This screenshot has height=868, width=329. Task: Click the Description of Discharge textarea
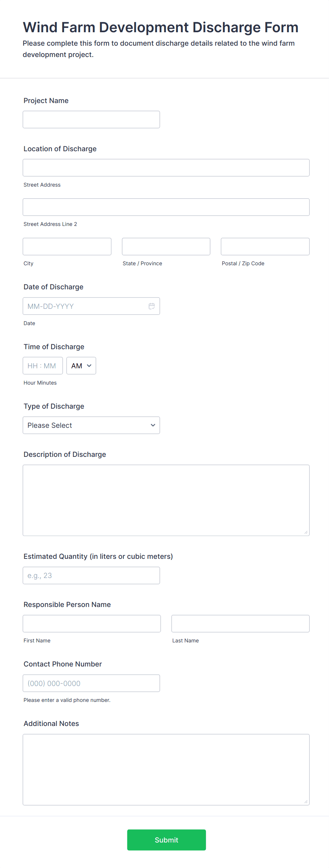(166, 500)
